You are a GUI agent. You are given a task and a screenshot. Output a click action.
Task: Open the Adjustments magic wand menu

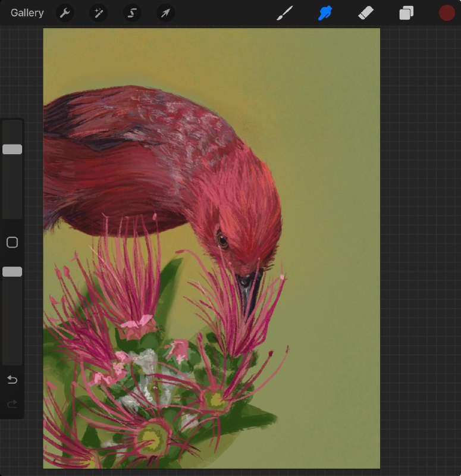[98, 13]
